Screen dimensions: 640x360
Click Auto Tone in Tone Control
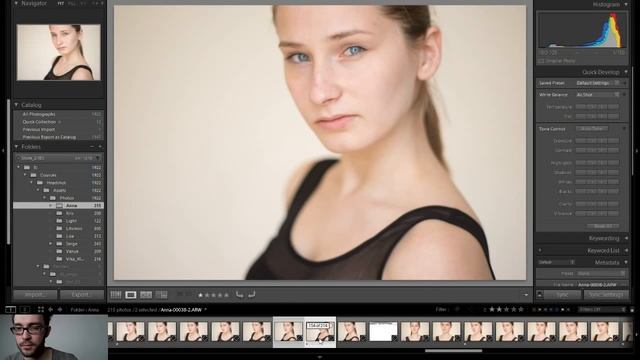pyautogui.click(x=593, y=129)
